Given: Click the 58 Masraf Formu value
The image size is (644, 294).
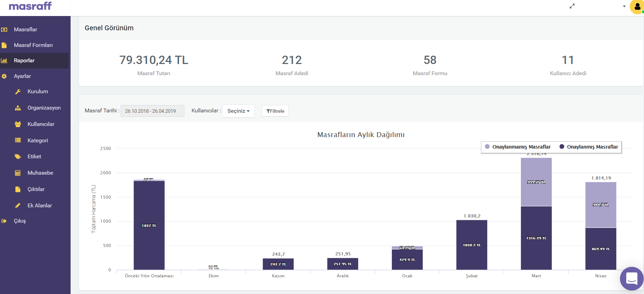Looking at the screenshot, I should pos(430,60).
